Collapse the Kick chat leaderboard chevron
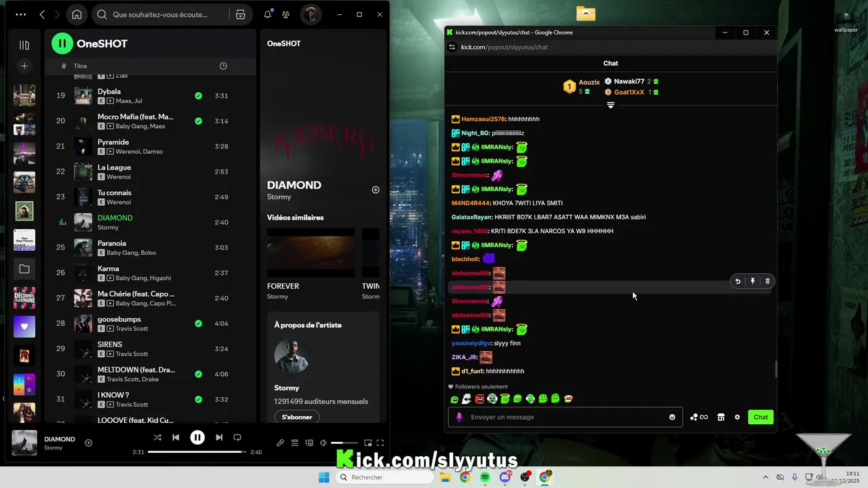Screen dimensions: 868x488 click(610, 105)
